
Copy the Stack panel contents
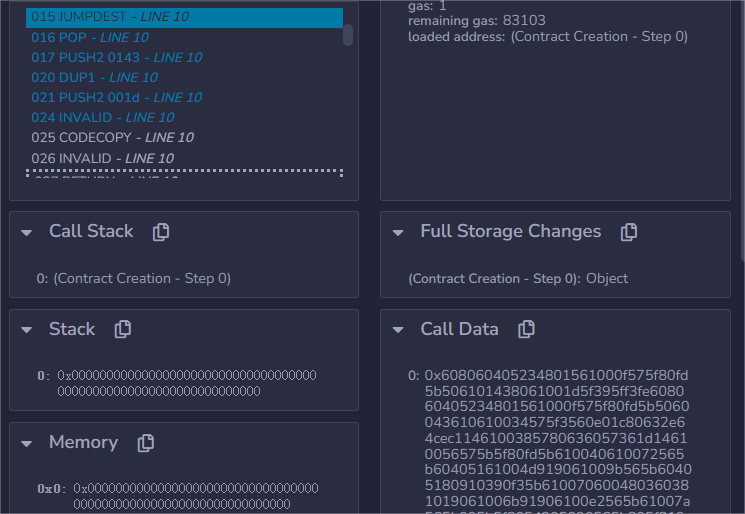tap(123, 329)
